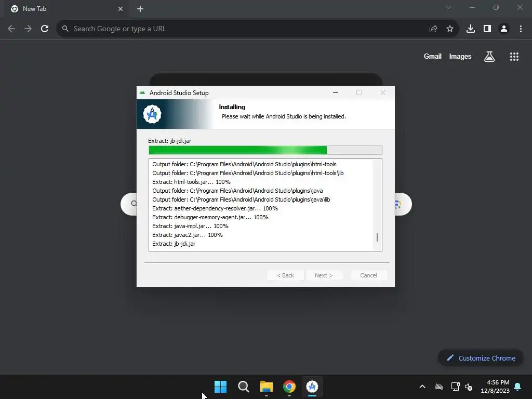Open notification bell in system tray

[x=518, y=387]
